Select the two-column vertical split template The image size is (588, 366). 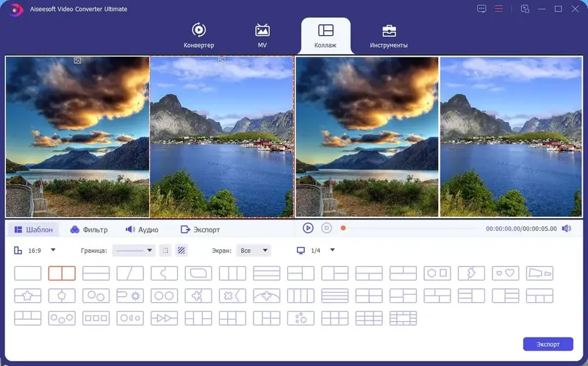pos(62,273)
